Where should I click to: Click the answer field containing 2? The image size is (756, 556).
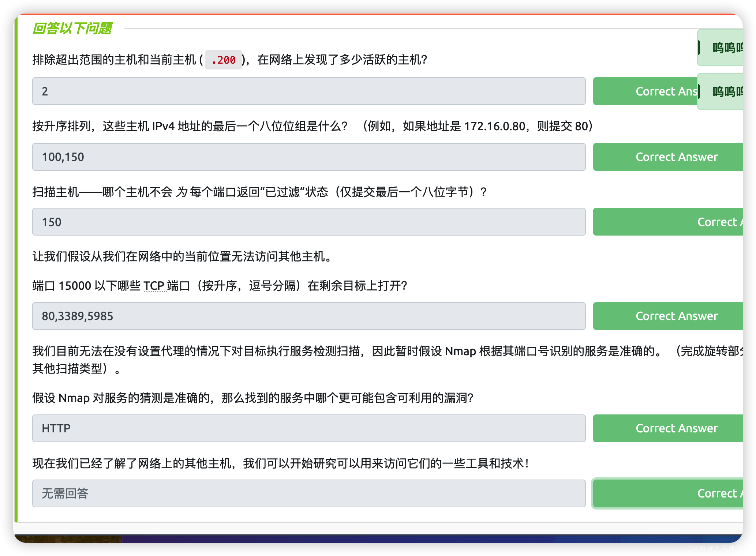308,91
